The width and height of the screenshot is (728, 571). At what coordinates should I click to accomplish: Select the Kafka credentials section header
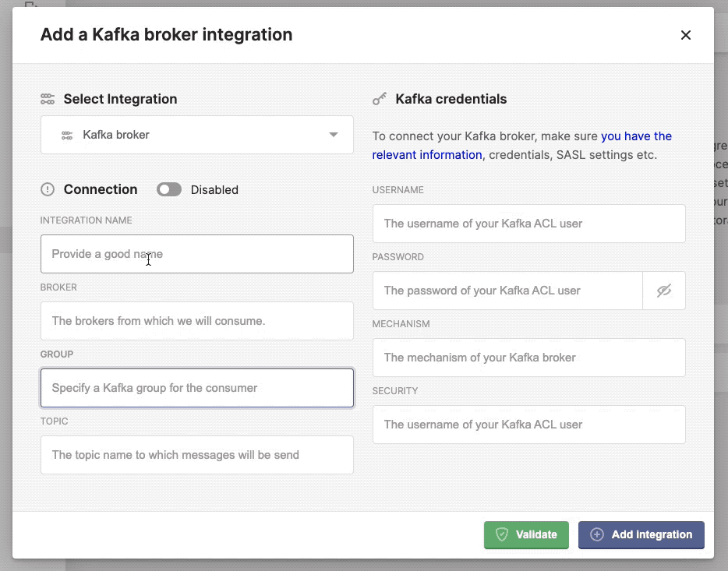(451, 99)
